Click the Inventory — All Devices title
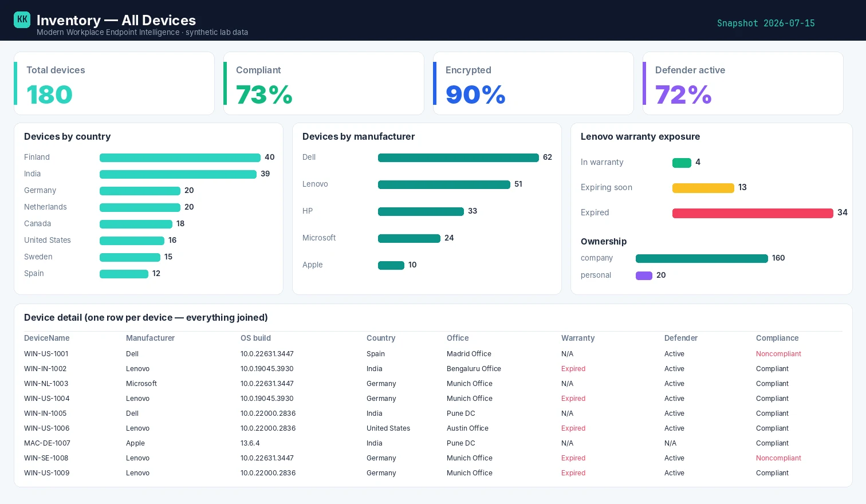The image size is (866, 504). point(116,20)
